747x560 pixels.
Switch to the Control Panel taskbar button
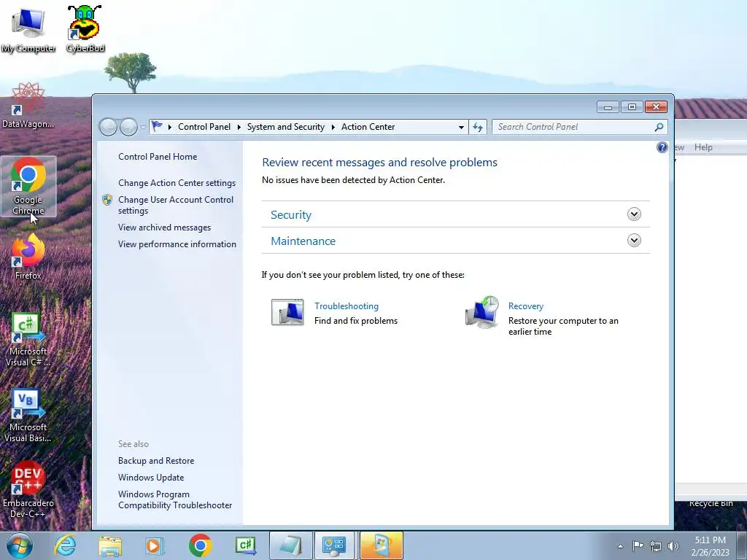coord(334,545)
